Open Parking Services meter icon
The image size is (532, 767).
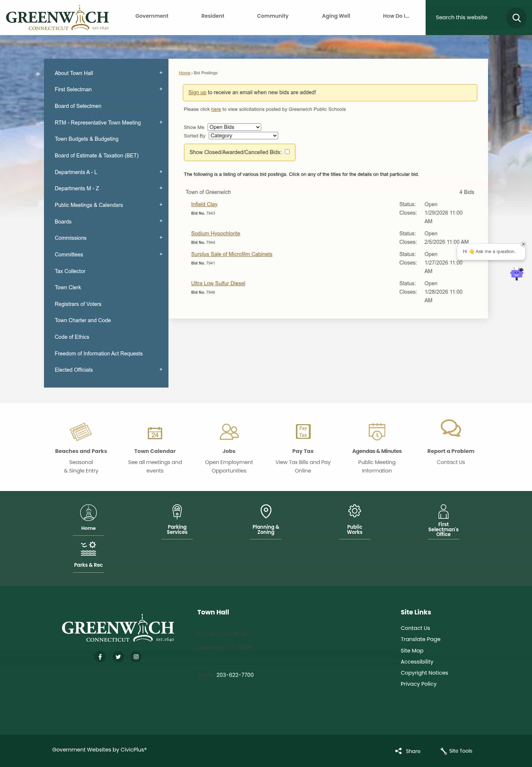click(x=177, y=512)
